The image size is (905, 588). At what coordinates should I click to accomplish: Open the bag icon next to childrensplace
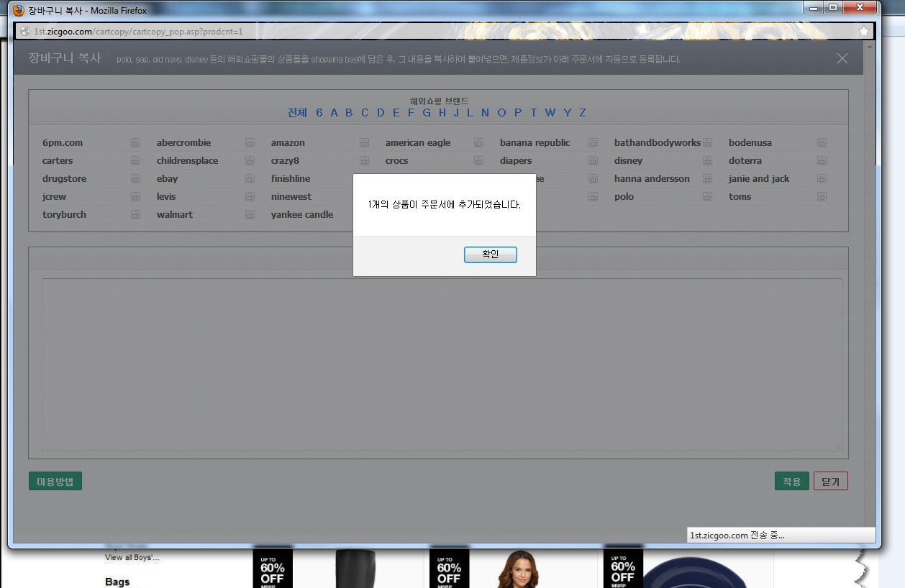(x=250, y=160)
